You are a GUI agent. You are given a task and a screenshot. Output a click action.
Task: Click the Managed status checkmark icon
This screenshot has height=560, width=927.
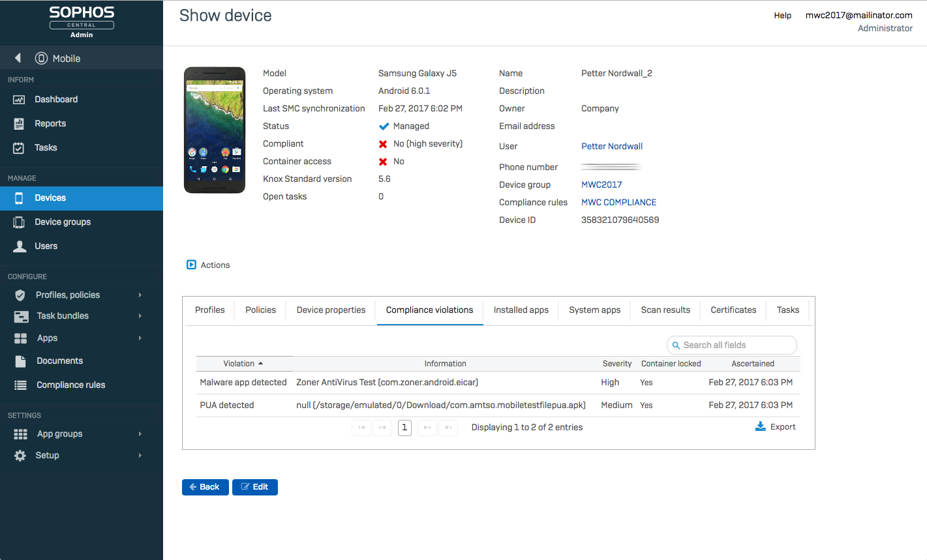pos(384,126)
